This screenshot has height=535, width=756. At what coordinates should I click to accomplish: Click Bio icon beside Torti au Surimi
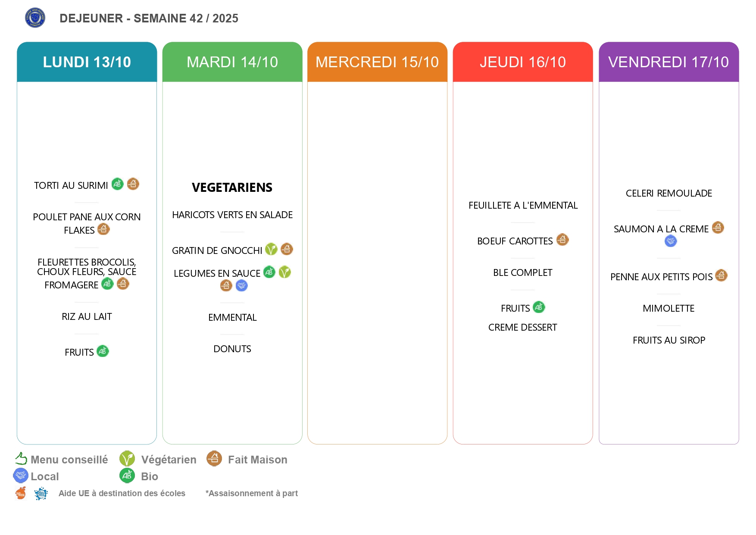pyautogui.click(x=117, y=184)
